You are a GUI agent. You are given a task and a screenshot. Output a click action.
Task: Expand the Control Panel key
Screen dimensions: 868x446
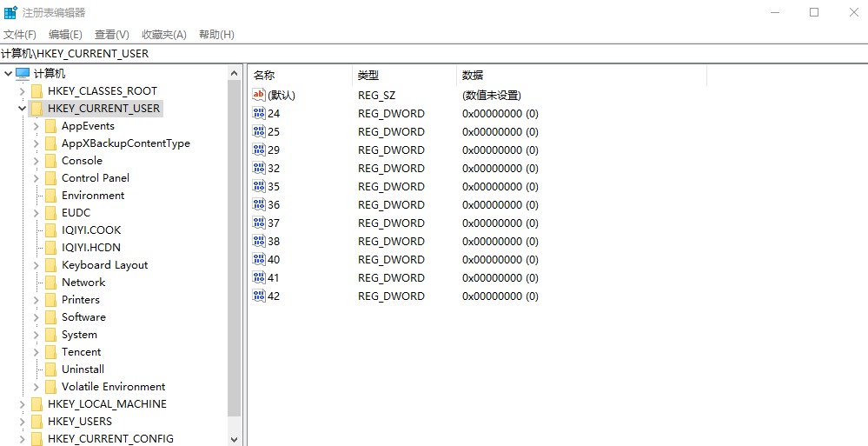click(36, 178)
